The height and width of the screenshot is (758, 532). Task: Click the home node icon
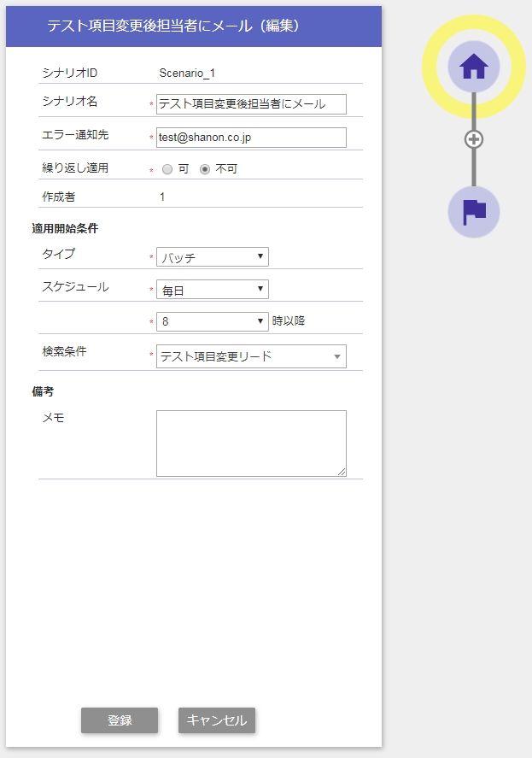pyautogui.click(x=474, y=66)
